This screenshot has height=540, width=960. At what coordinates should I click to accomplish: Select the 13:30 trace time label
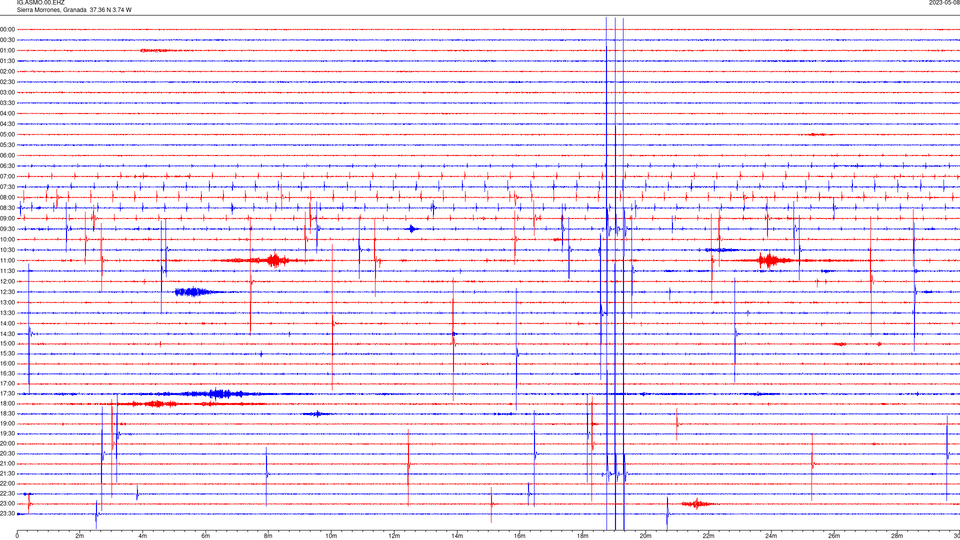click(7, 313)
